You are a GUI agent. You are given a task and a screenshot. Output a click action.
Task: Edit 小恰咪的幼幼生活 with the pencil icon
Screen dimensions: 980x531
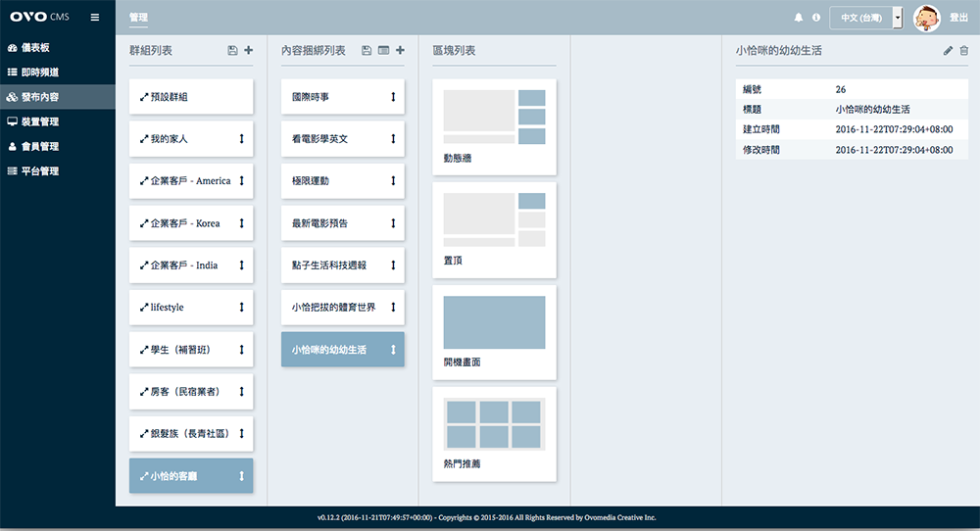click(948, 50)
